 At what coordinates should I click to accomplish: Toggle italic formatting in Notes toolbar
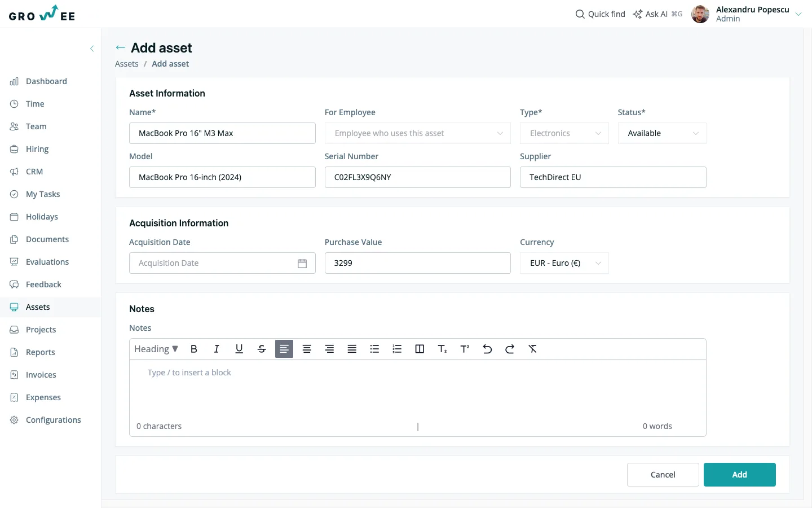coord(217,349)
